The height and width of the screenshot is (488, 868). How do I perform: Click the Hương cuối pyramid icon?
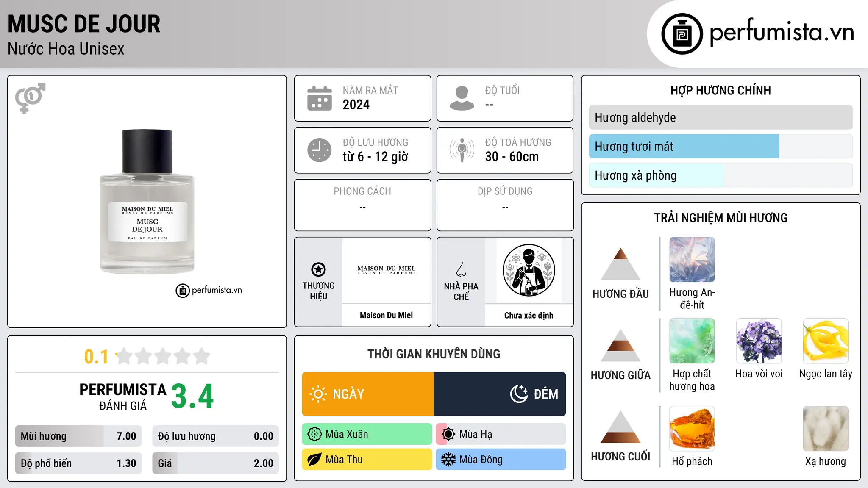pyautogui.click(x=620, y=427)
